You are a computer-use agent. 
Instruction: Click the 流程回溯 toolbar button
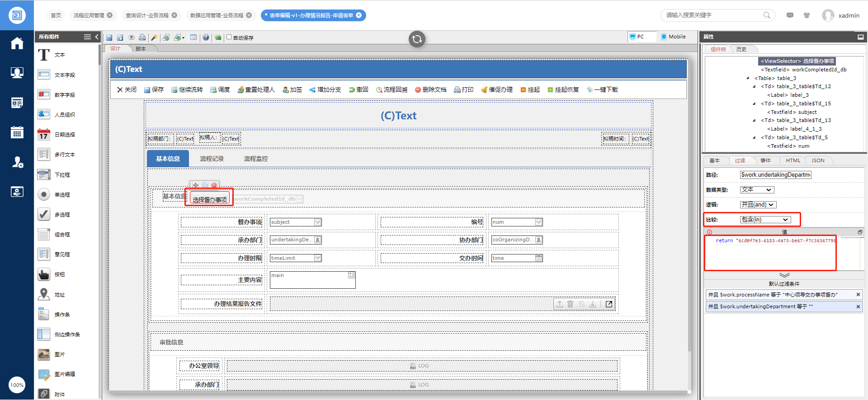[392, 89]
